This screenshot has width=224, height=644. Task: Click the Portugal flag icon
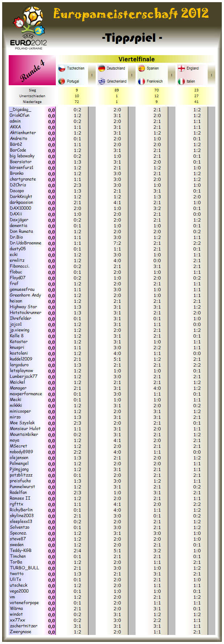(62, 81)
